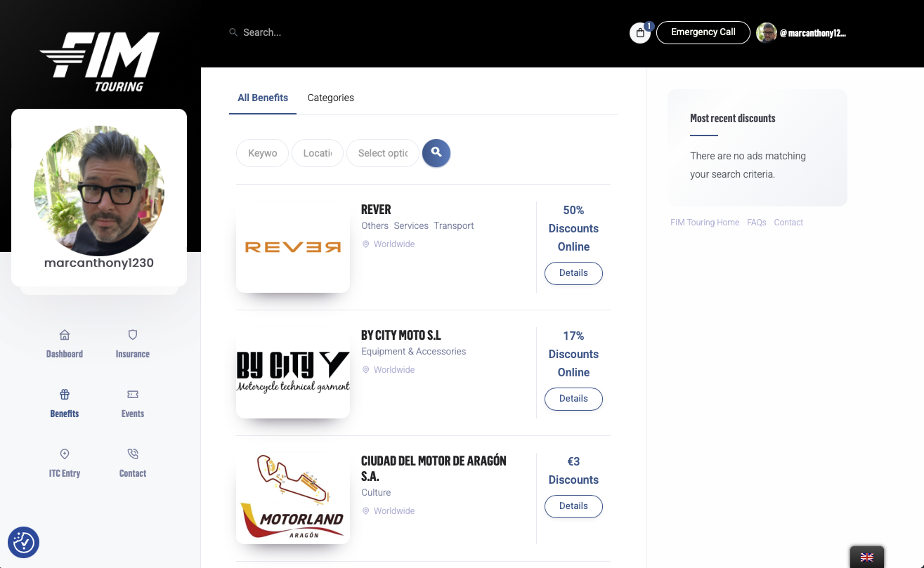Open the ITC Entry location pin icon
Screen dimensions: 924x568
point(65,454)
